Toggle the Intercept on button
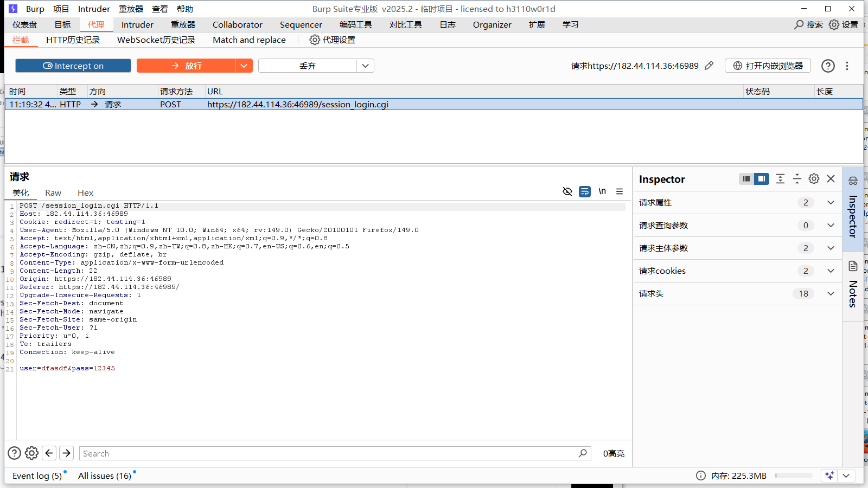The width and height of the screenshot is (868, 488). (73, 66)
